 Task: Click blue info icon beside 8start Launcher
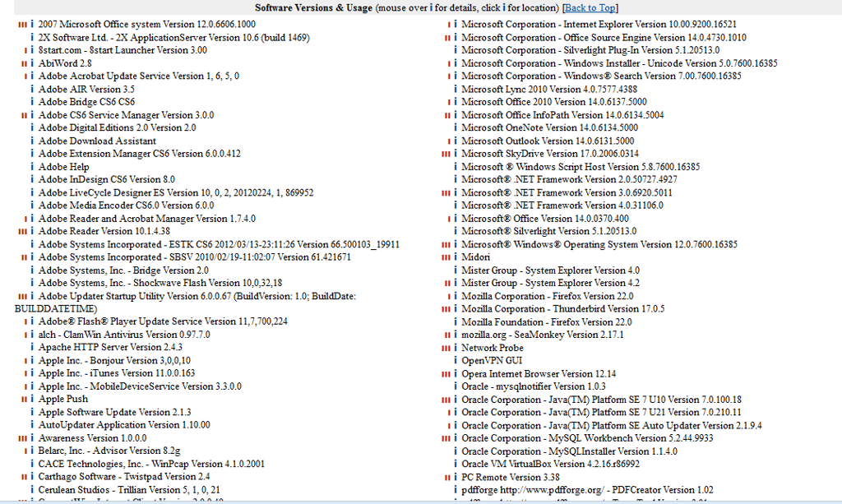tap(32, 50)
